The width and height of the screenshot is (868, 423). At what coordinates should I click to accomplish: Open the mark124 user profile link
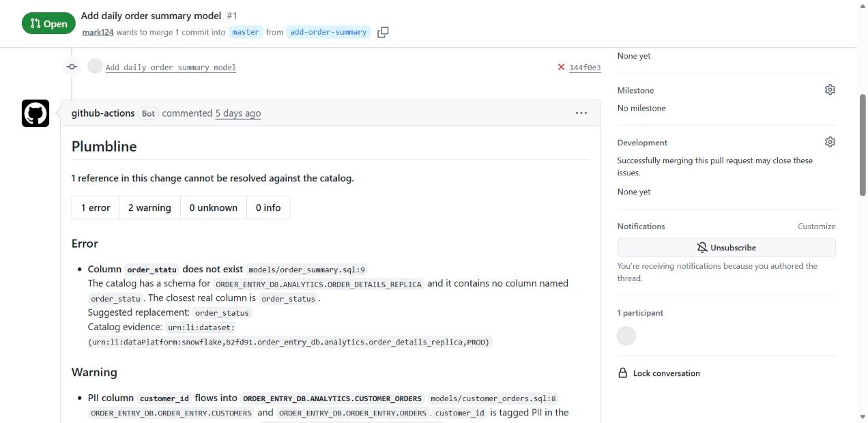[x=98, y=32]
